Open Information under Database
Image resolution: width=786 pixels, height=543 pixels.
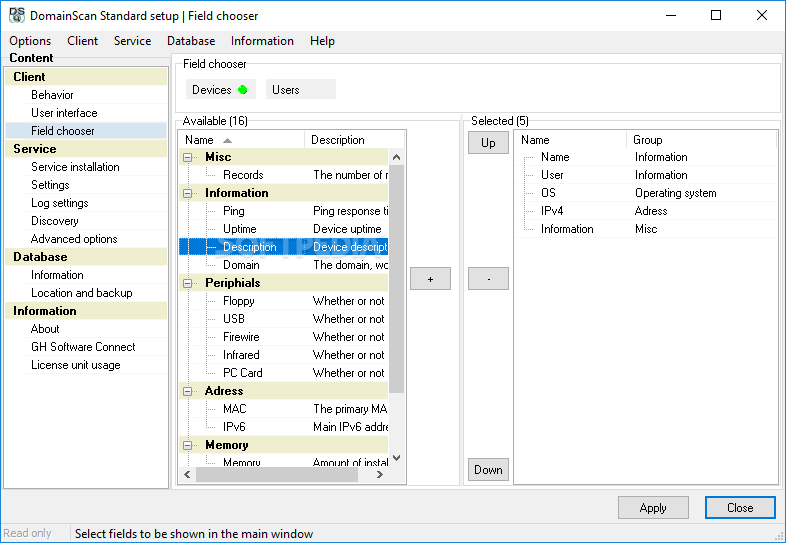coord(57,275)
